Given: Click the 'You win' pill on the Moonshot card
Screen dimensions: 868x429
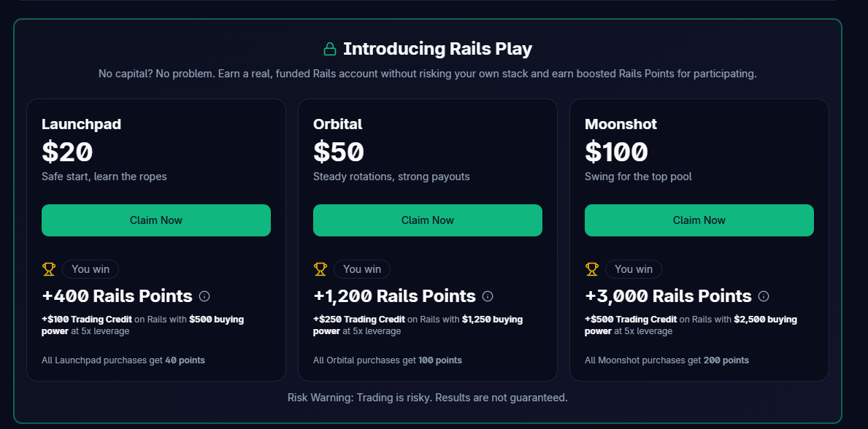Looking at the screenshot, I should tap(634, 268).
